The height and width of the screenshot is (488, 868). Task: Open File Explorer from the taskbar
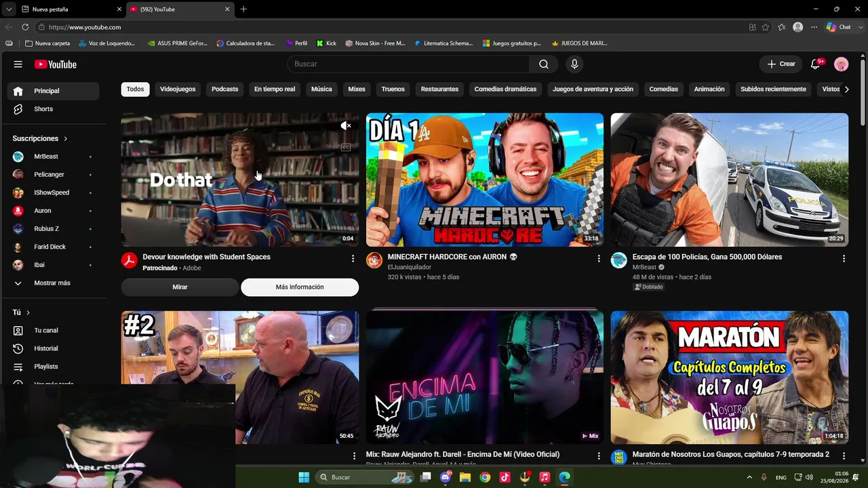(465, 477)
